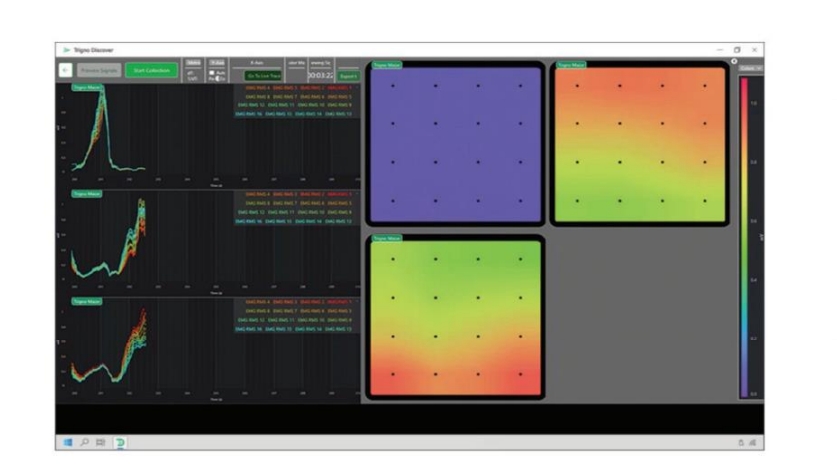This screenshot has width=837, height=466.
Task: Select the Trigno Discover taskbar icon
Action: click(x=120, y=441)
